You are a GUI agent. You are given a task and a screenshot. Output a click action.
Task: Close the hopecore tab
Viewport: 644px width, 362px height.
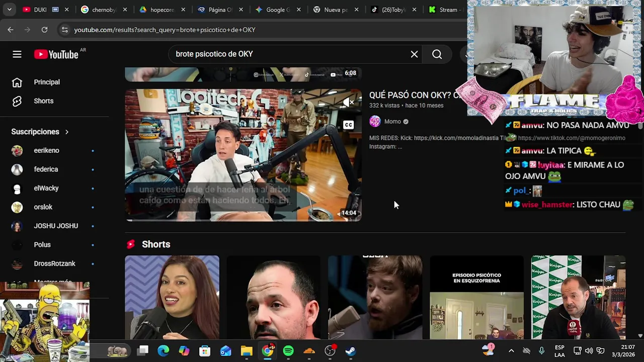click(183, 10)
